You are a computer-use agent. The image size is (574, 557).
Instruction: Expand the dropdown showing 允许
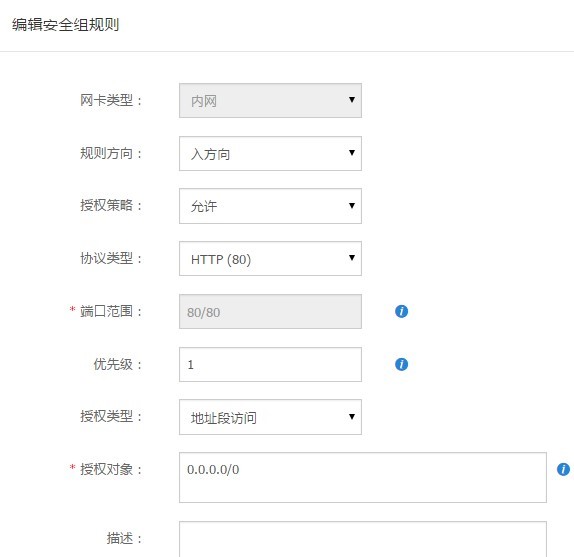tap(270, 206)
